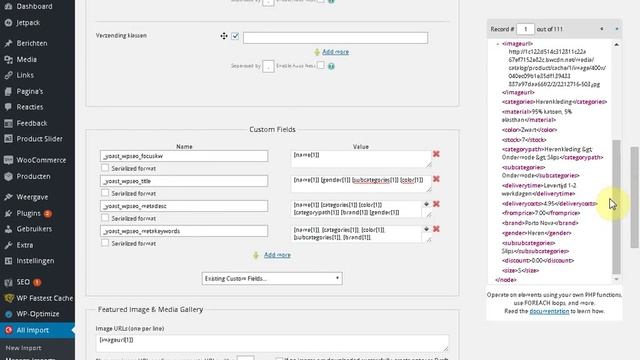Click the help icon next to Enable Auto Nest

pyautogui.click(x=331, y=66)
